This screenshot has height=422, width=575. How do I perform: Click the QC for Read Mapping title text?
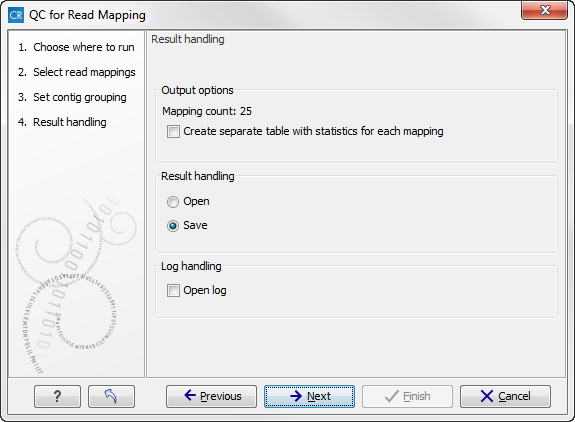[x=87, y=15]
